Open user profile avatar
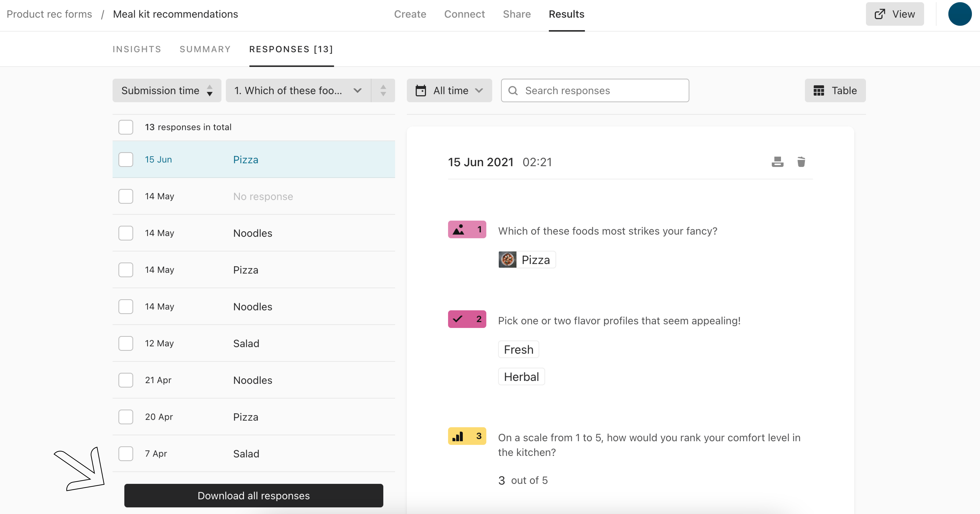980x514 pixels. pyautogui.click(x=960, y=14)
